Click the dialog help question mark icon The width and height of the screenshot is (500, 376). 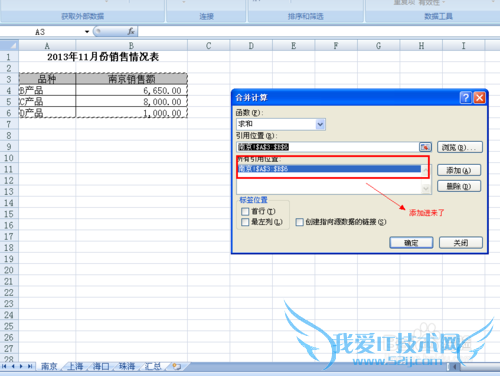point(465,98)
